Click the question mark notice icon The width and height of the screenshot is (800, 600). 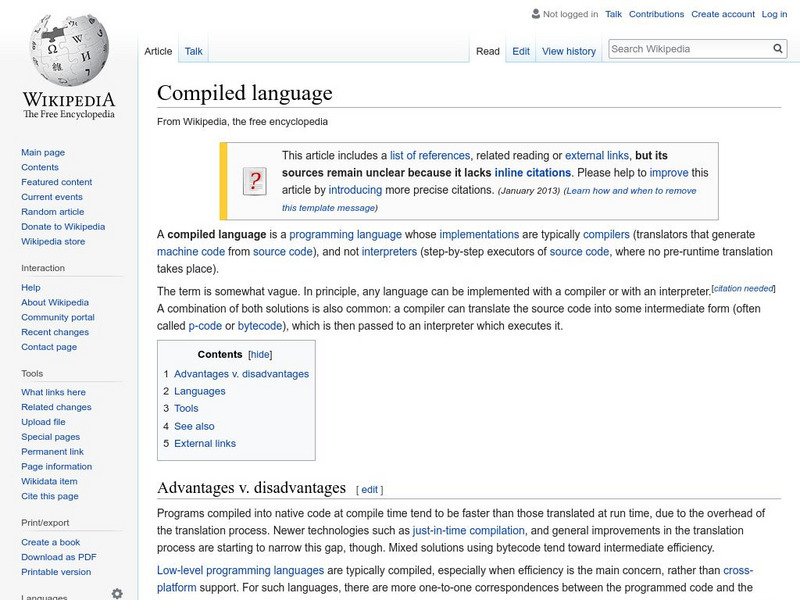coord(255,181)
